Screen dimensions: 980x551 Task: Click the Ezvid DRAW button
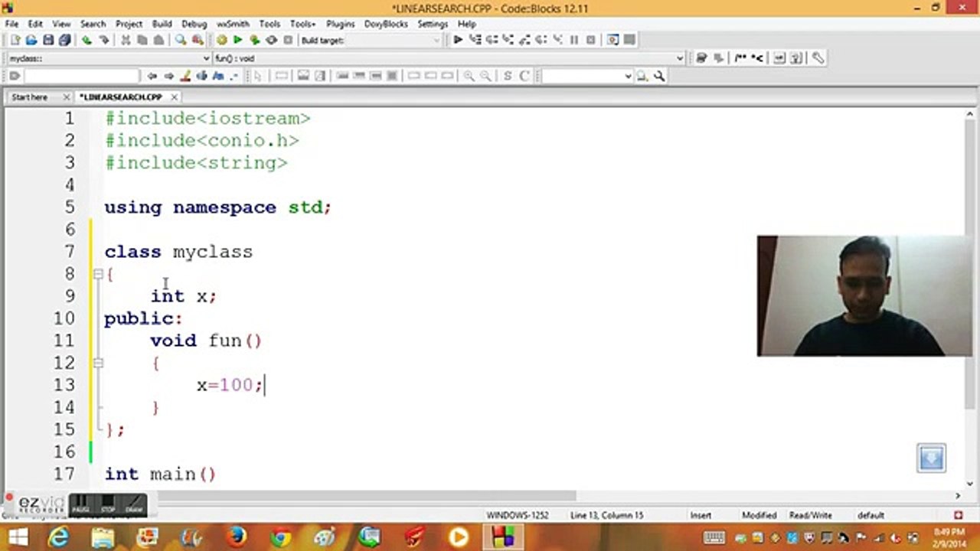pyautogui.click(x=134, y=504)
